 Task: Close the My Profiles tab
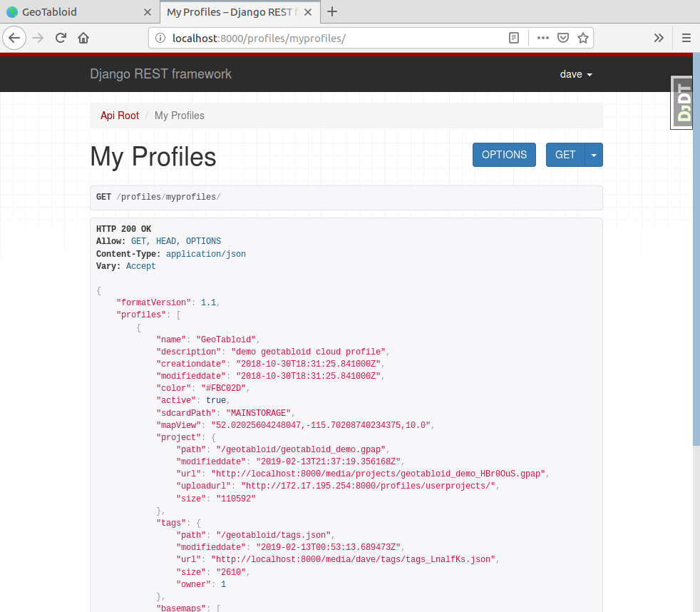[308, 12]
